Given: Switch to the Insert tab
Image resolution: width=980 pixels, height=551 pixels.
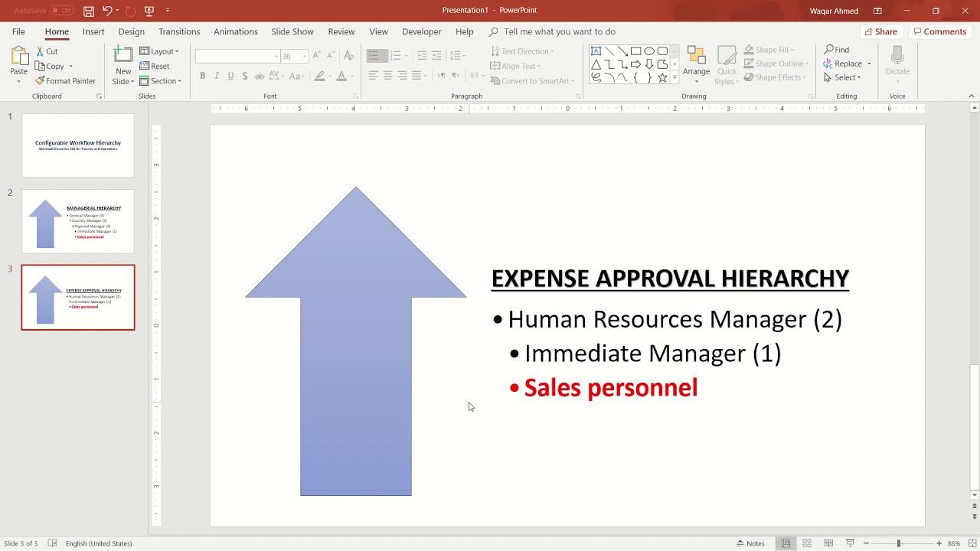Looking at the screenshot, I should coord(93,31).
